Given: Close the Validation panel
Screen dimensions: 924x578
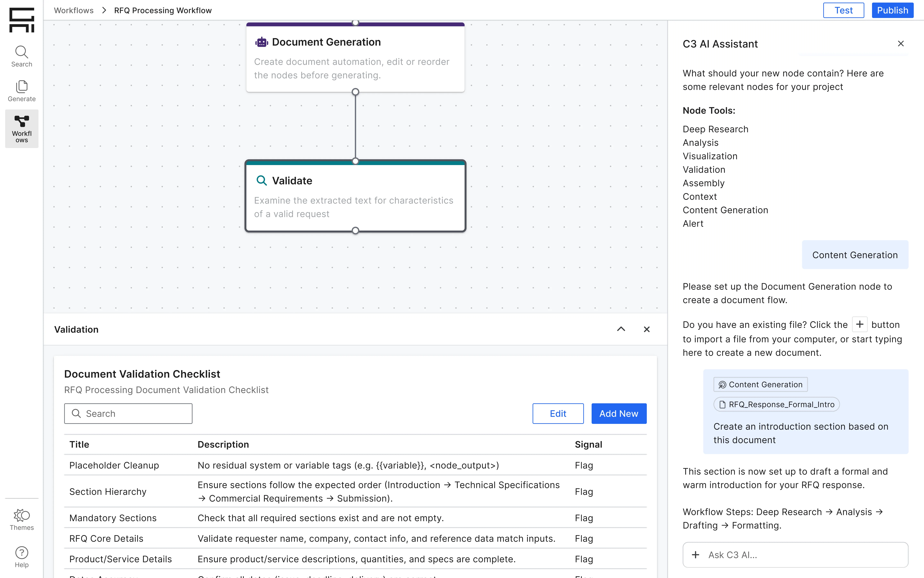Looking at the screenshot, I should tap(647, 329).
